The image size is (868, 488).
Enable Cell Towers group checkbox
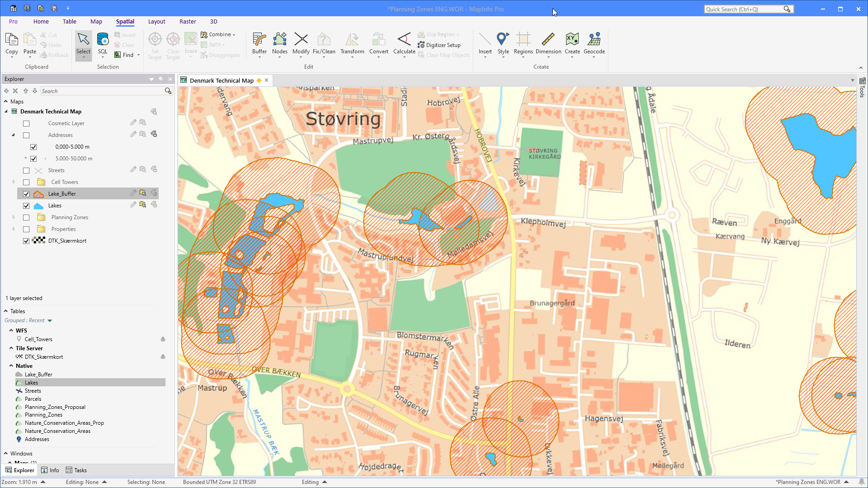click(x=26, y=182)
